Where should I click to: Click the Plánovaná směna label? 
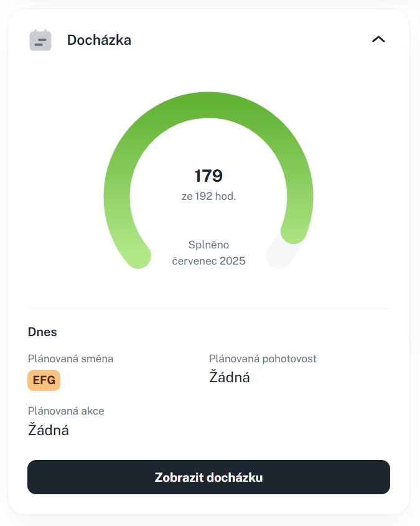[x=71, y=359]
